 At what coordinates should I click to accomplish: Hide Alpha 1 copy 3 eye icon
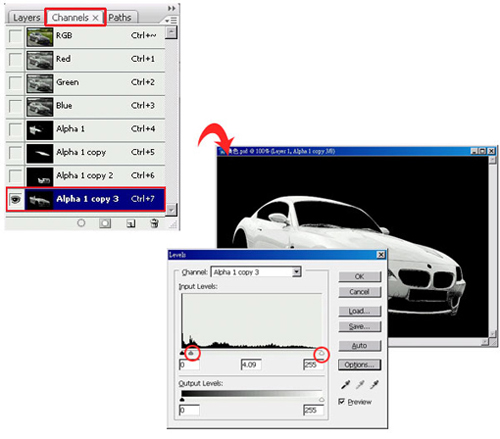(15, 199)
